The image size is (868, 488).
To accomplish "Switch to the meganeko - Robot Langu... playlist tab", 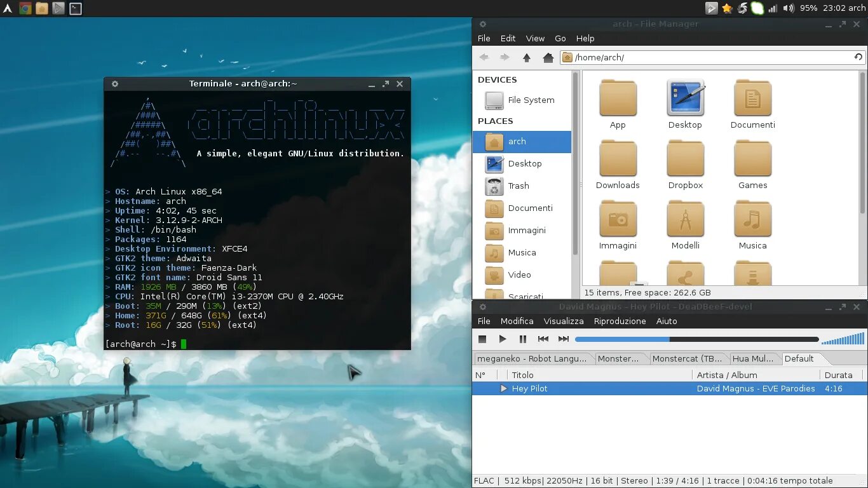I will point(532,359).
